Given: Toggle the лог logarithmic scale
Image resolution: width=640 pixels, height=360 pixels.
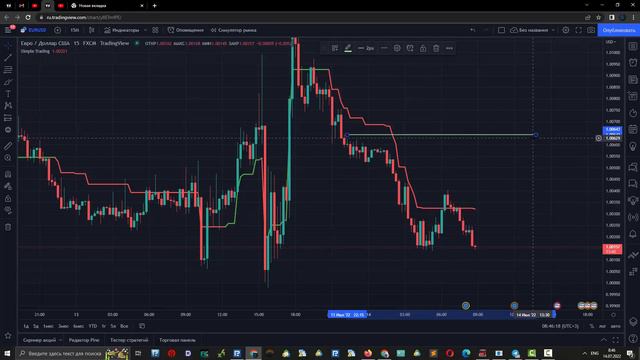Looking at the screenshot, I should [602, 326].
